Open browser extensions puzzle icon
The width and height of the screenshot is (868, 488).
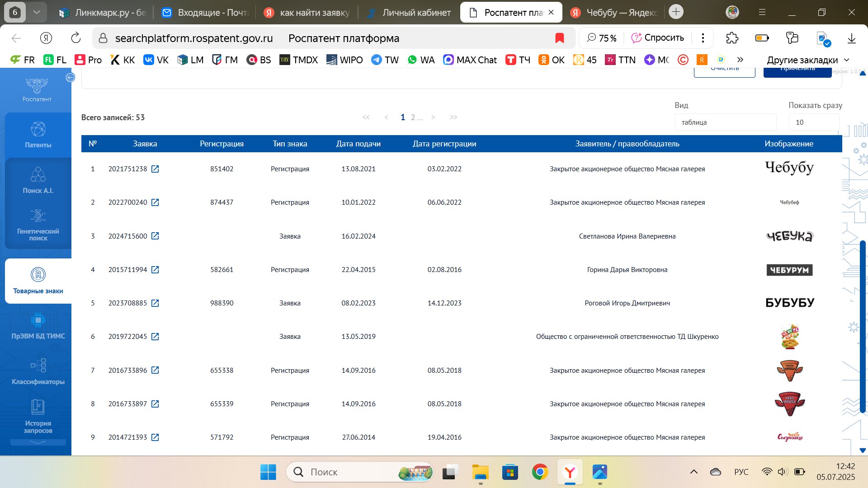click(732, 38)
